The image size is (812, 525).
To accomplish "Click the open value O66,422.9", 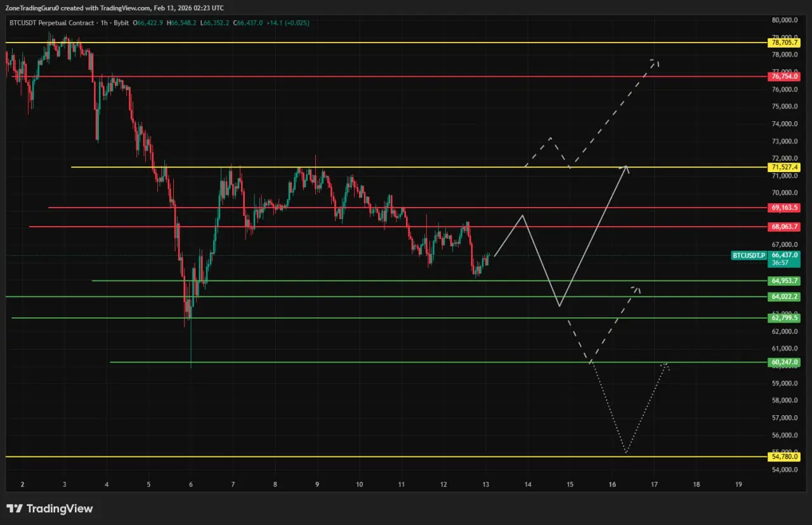I will point(147,23).
